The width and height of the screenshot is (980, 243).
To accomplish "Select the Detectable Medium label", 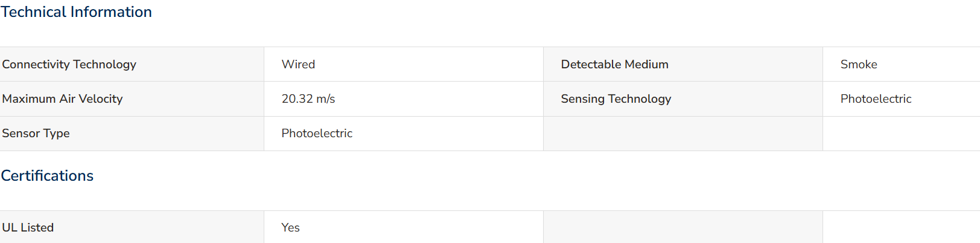I will [614, 64].
